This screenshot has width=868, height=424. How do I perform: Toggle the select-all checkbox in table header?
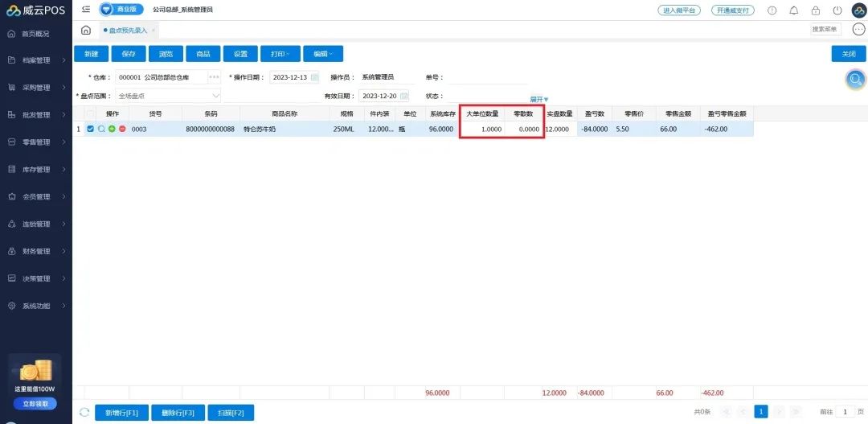click(x=90, y=113)
